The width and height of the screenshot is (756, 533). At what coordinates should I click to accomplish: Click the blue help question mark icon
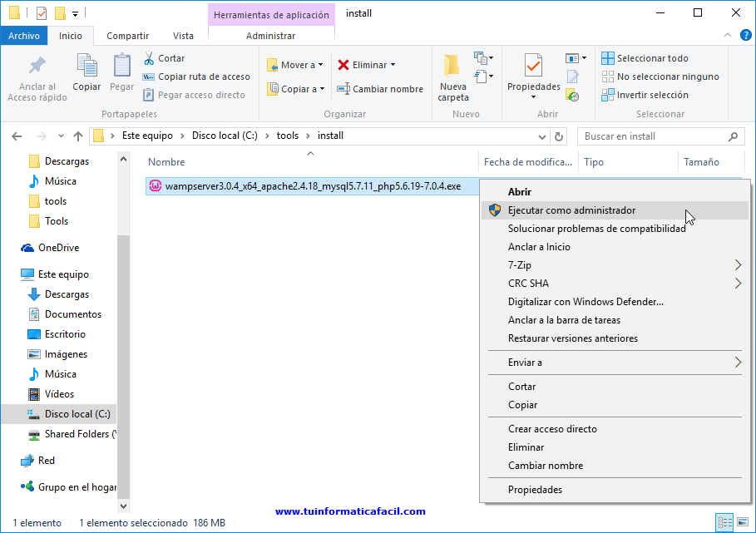coord(745,35)
